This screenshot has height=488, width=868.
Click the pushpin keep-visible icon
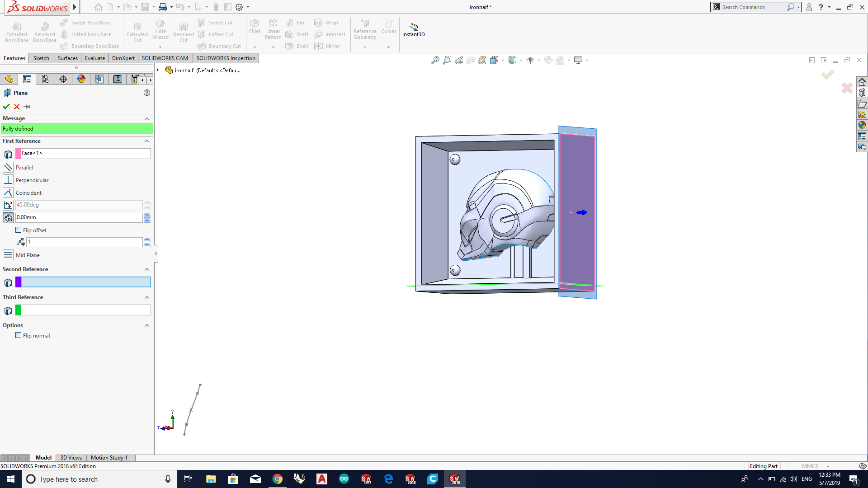[27, 107]
